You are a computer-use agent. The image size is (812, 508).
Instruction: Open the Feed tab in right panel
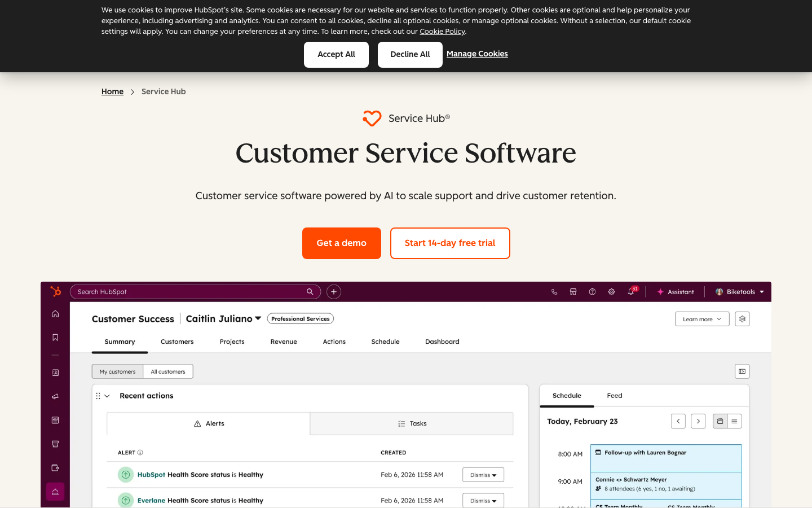(615, 396)
